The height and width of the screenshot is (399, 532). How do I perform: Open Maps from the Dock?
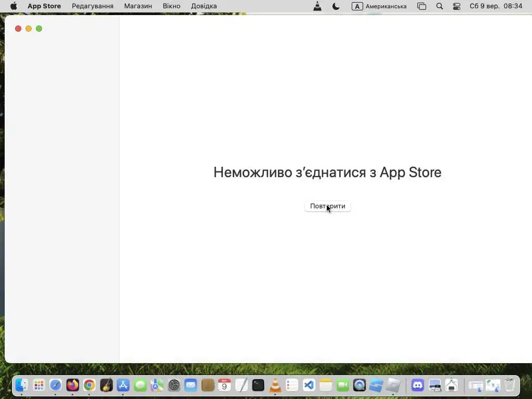click(x=157, y=385)
